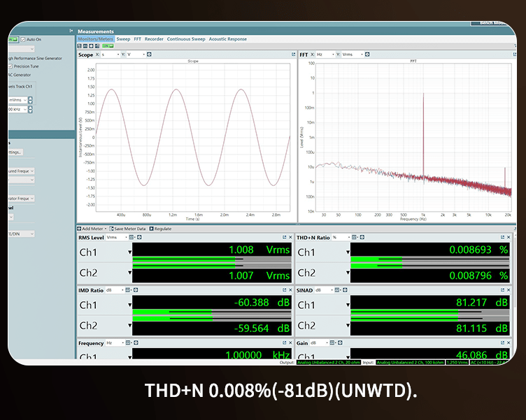Click the Regulate button
Screen dimensions: 526x420
coord(159,229)
